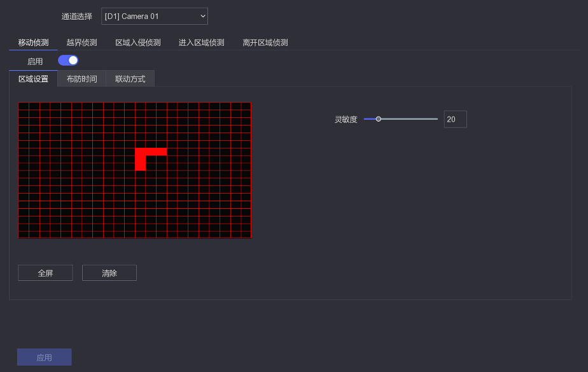
Task: Switch to the 布防时间 sub-tab
Action: point(81,79)
